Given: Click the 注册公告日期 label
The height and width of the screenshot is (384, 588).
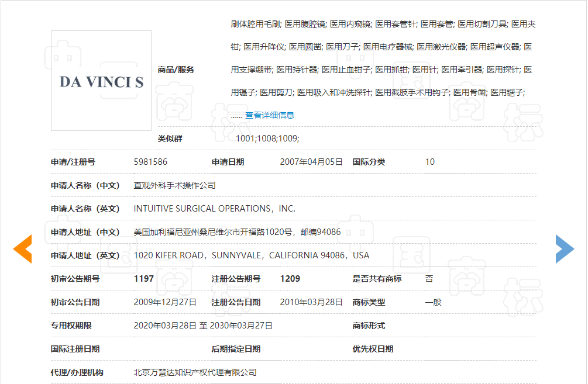Looking at the screenshot, I should pos(236,302).
